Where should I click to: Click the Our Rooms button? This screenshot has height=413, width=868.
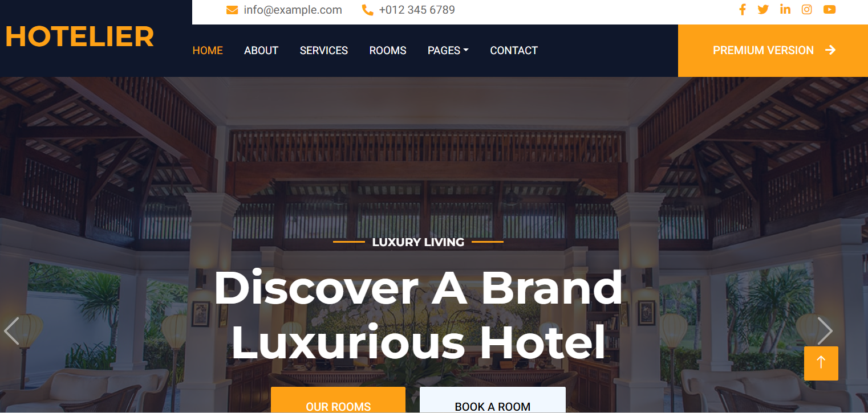click(x=338, y=400)
